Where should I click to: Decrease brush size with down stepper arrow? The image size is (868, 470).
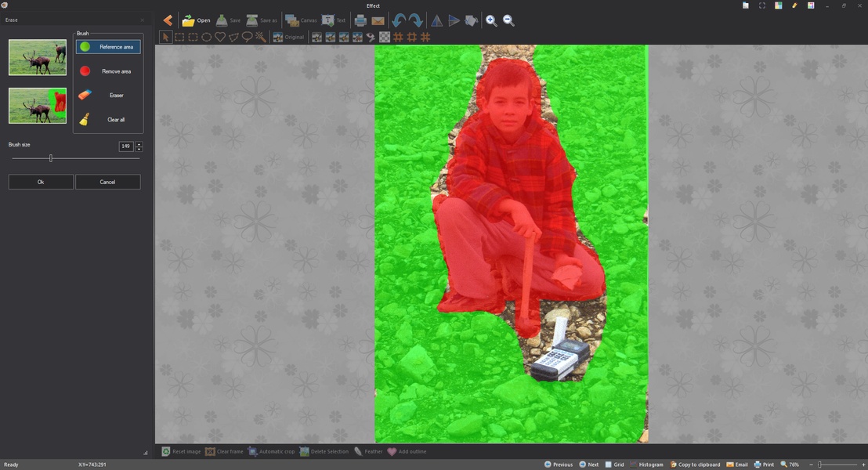point(139,149)
